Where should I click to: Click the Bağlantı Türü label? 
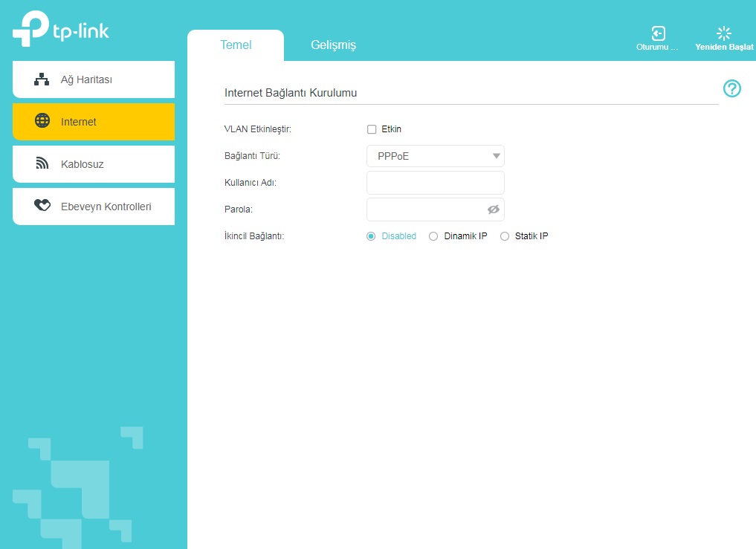(252, 156)
